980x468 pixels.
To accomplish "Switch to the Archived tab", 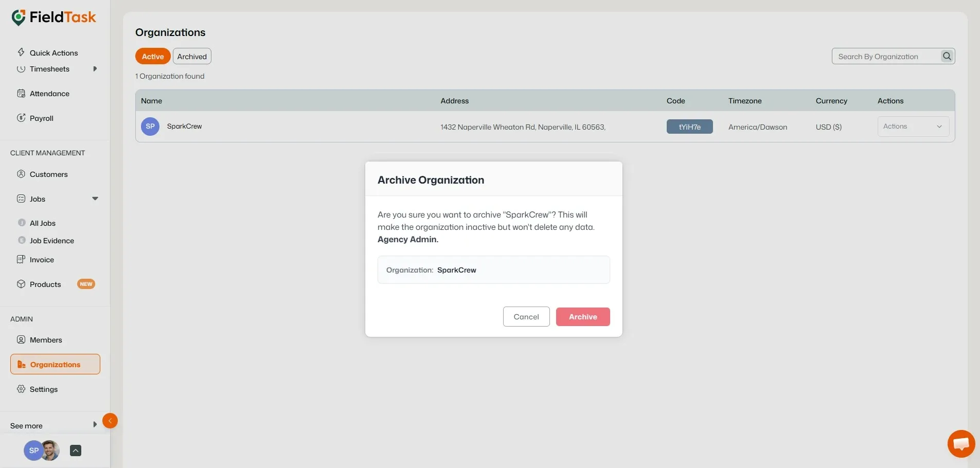I will click(192, 56).
